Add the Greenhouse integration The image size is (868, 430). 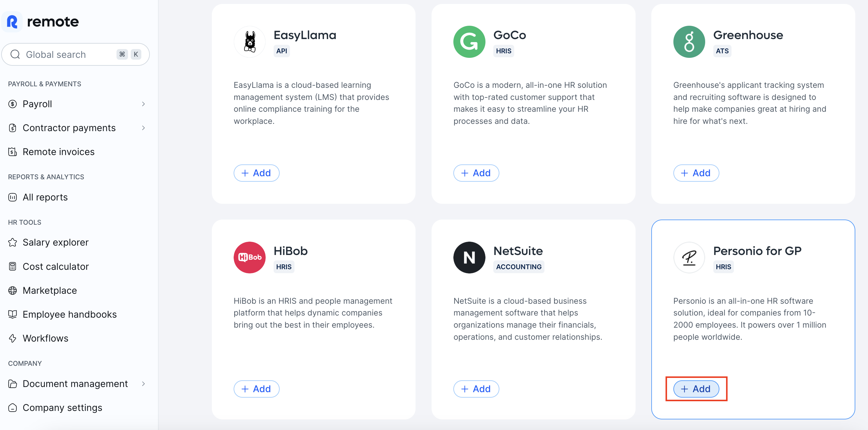[696, 173]
